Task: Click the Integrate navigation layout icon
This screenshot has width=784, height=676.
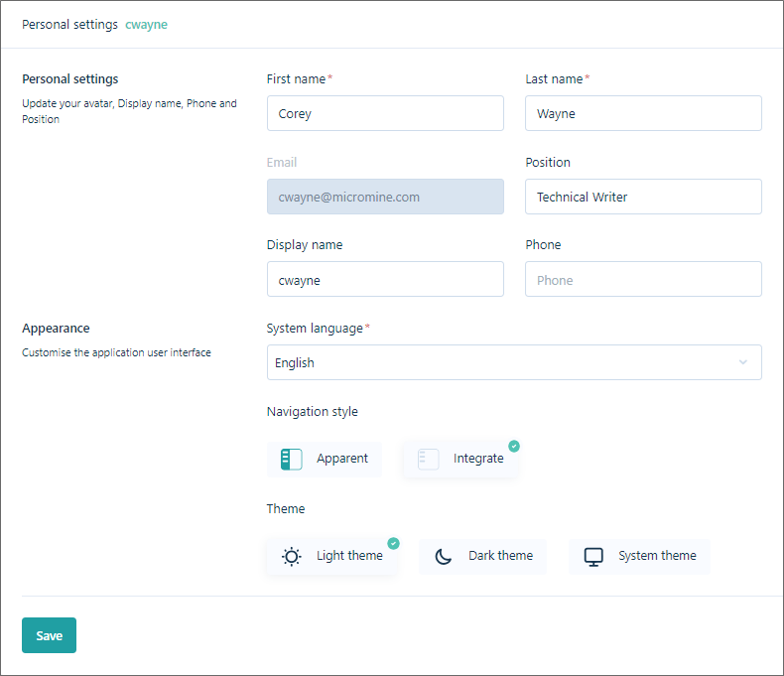Action: [x=428, y=459]
